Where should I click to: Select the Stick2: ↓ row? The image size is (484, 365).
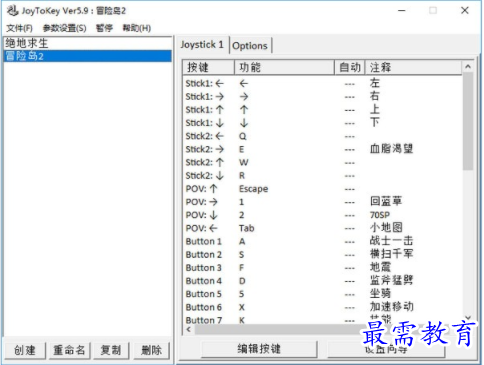(x=322, y=176)
